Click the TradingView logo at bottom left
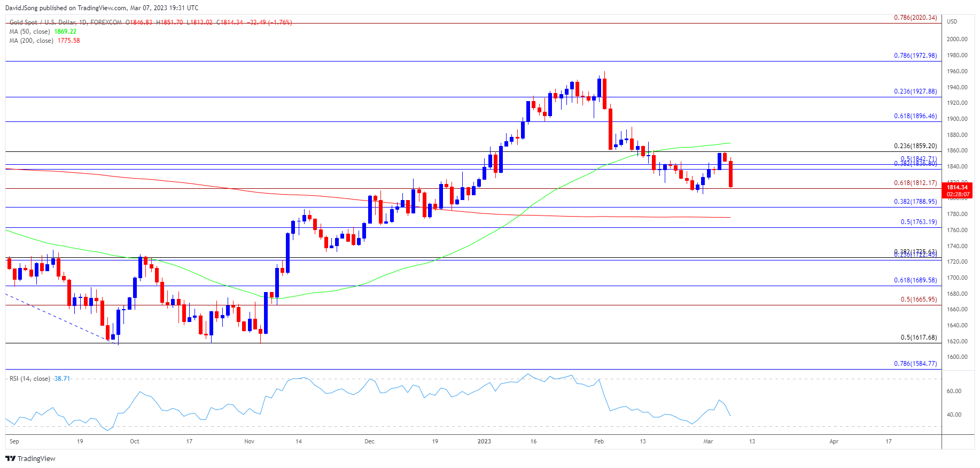The height and width of the screenshot is (468, 980). click(30, 458)
